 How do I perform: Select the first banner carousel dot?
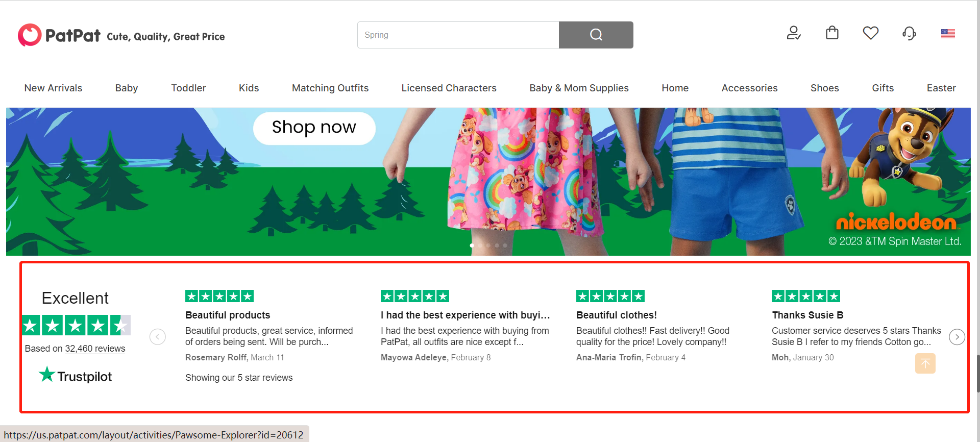472,245
